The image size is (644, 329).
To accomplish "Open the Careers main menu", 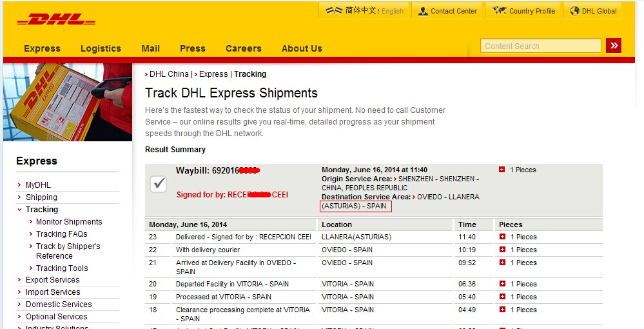I will tap(244, 48).
